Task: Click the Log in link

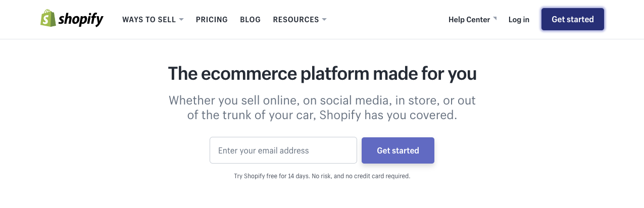Action: point(519,20)
